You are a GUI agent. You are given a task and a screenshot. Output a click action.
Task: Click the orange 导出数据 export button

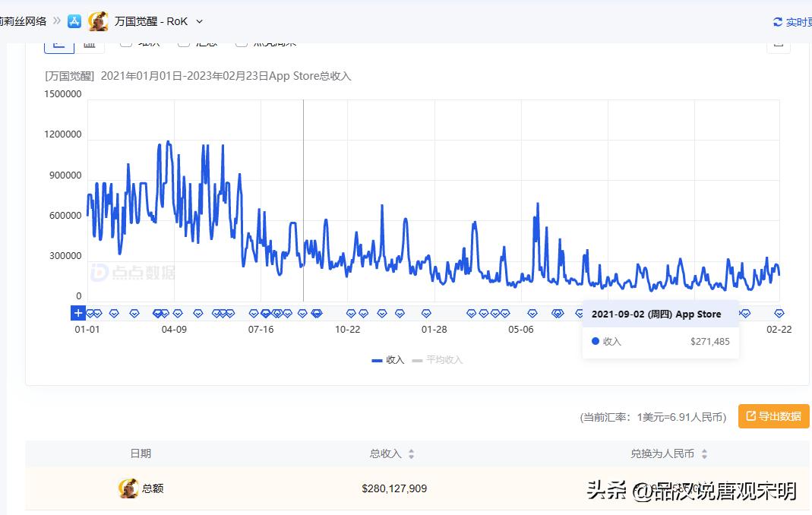(773, 416)
